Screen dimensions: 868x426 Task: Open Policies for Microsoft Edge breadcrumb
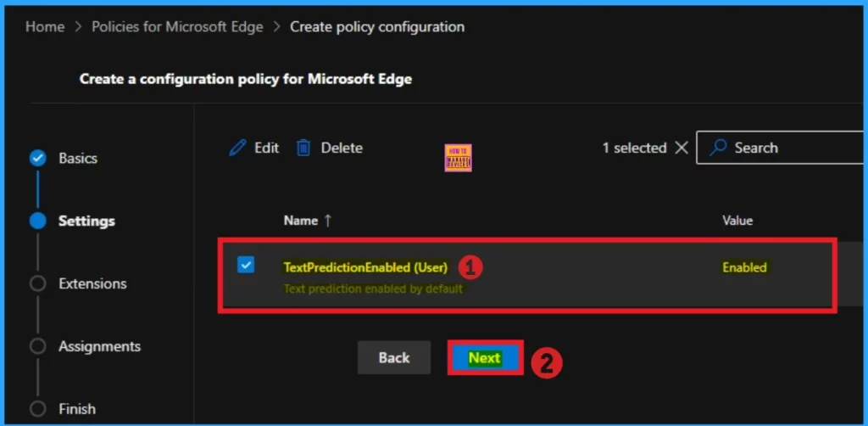177,26
